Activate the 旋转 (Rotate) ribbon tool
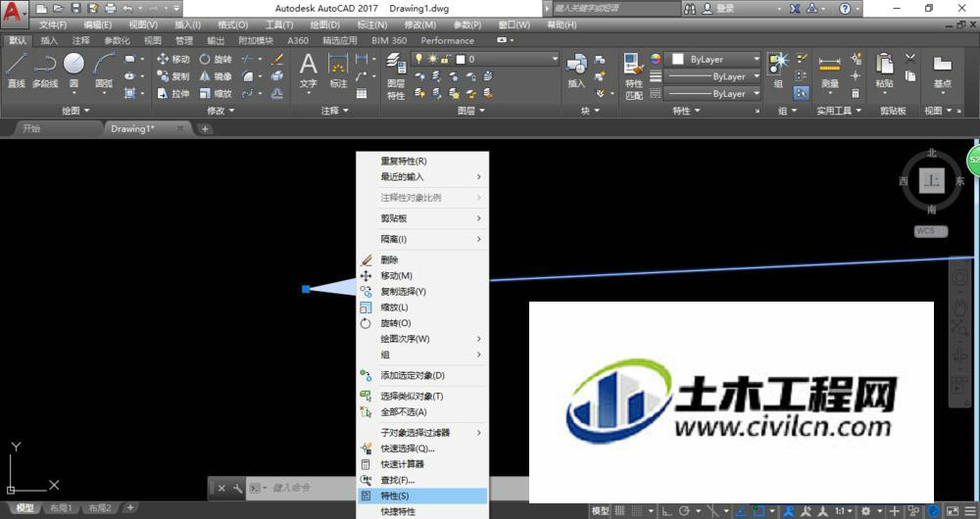 coord(216,59)
